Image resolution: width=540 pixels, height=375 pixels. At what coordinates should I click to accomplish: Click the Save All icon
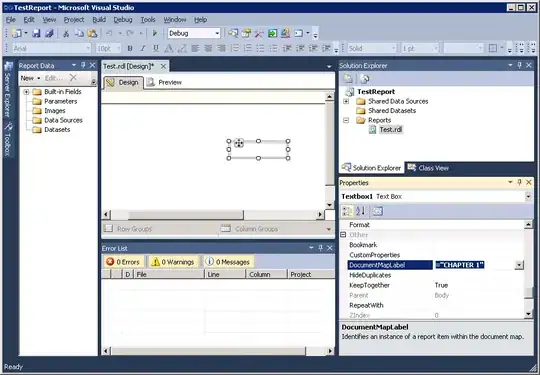coord(49,33)
